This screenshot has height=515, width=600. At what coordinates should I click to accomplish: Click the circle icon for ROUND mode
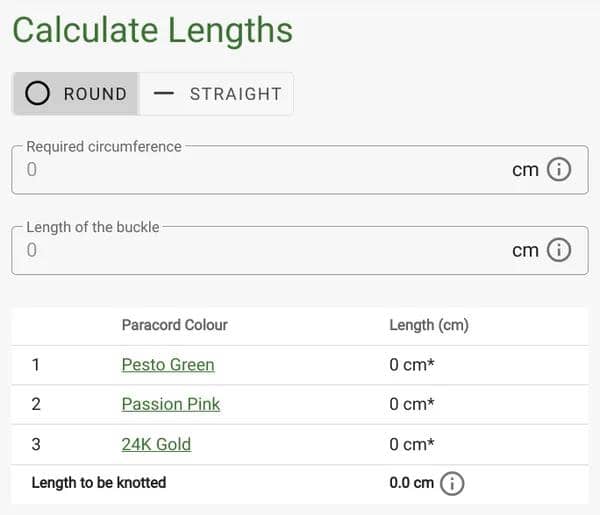(37, 94)
